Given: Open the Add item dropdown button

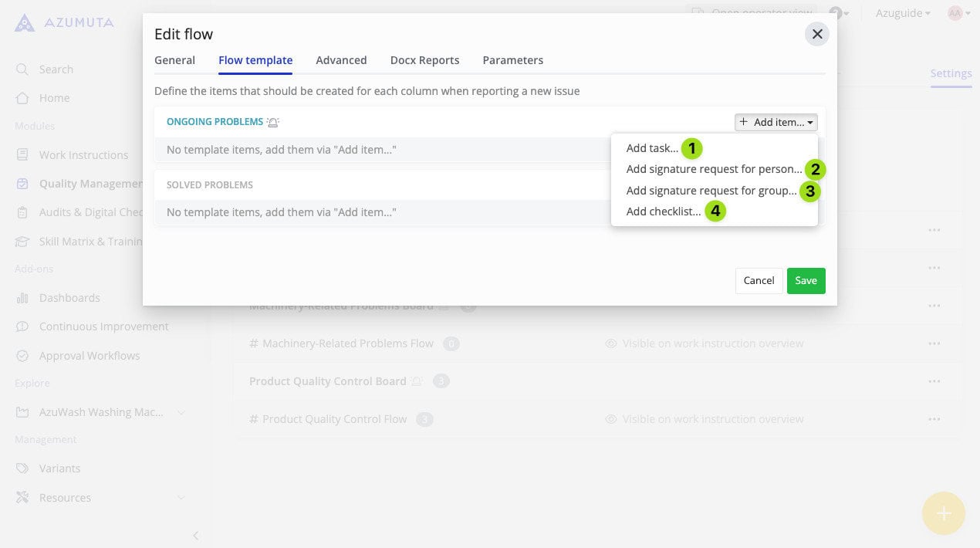Looking at the screenshot, I should click(x=776, y=122).
